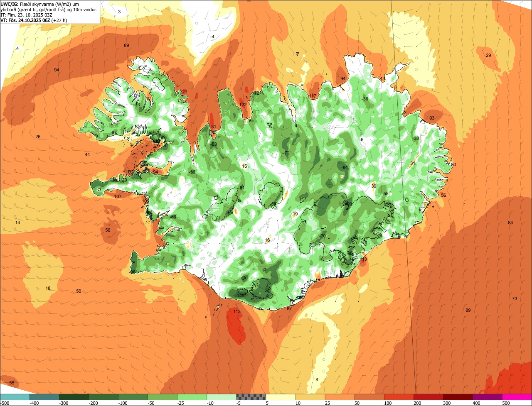Click the Westfjords value '-67'
Image resolution: width=532 pixels, height=406 pixels.
click(113, 132)
